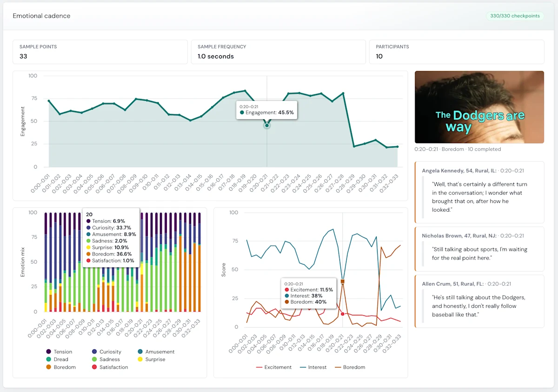Toggle Interest line in Score chart legend
The width and height of the screenshot is (558, 392).
point(313,367)
